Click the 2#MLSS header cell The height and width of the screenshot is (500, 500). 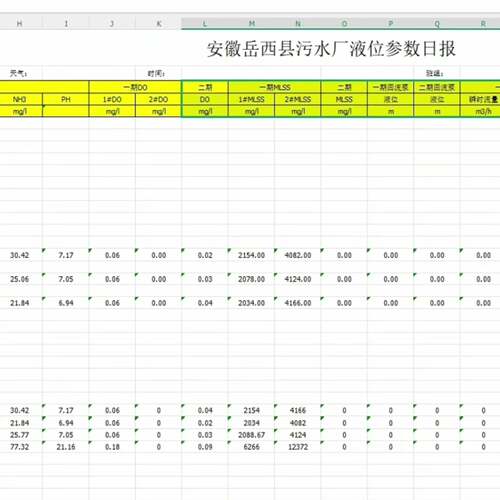coord(298,99)
